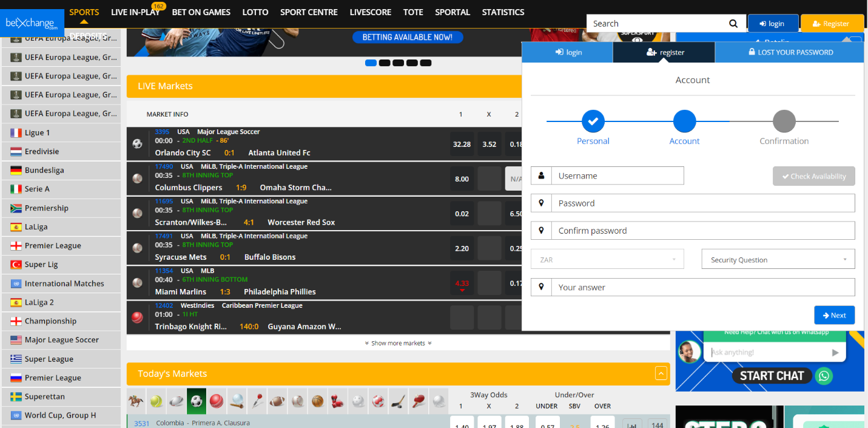Click the Check Availability button
Image resolution: width=868 pixels, height=428 pixels.
pyautogui.click(x=813, y=176)
